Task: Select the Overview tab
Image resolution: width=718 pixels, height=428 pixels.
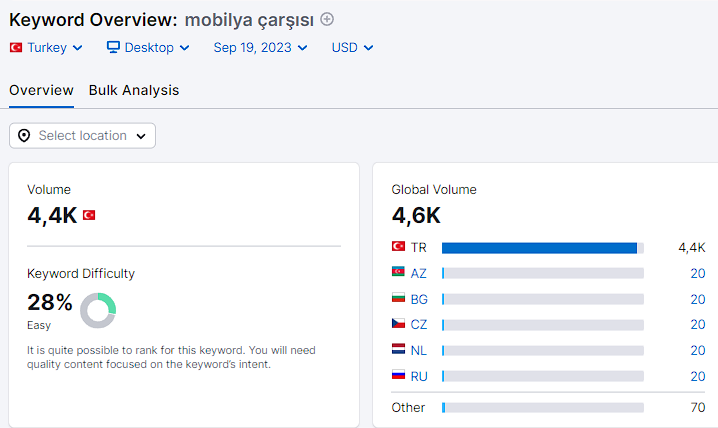Action: [x=41, y=90]
